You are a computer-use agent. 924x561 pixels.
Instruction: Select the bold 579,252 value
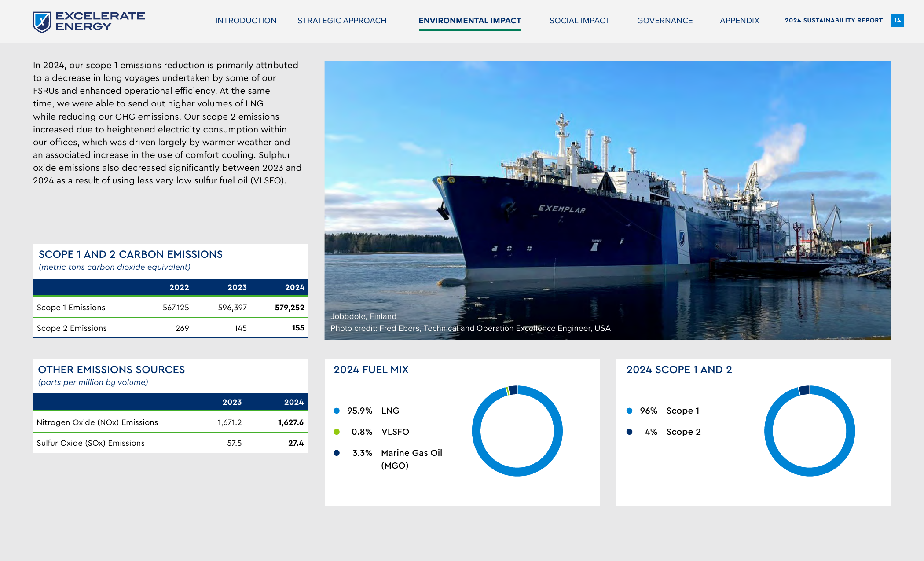pos(290,308)
